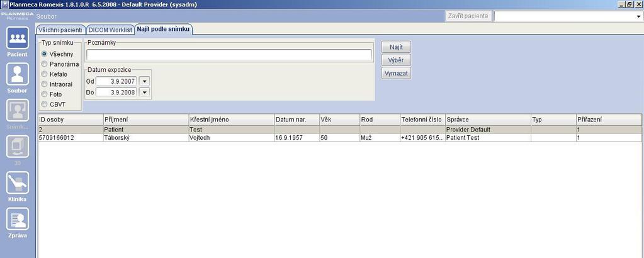This screenshot has height=258, width=644.
Task: Click the first name cell Test
Action: pyautogui.click(x=232, y=130)
